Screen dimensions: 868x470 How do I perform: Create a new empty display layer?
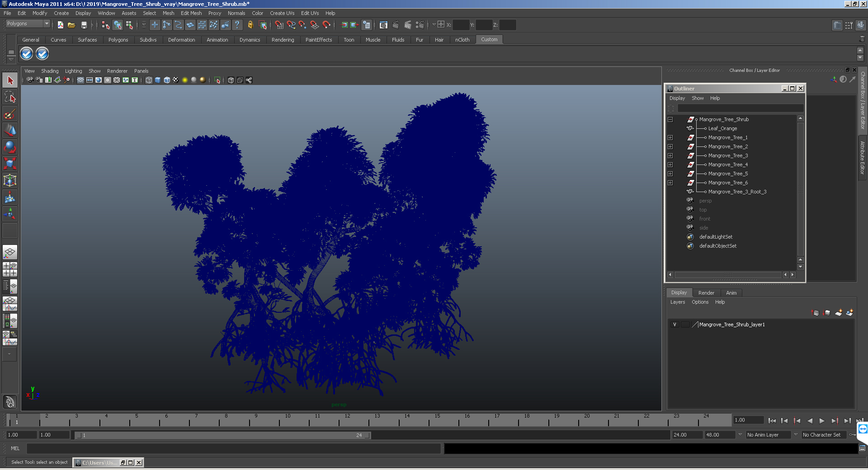coord(839,312)
